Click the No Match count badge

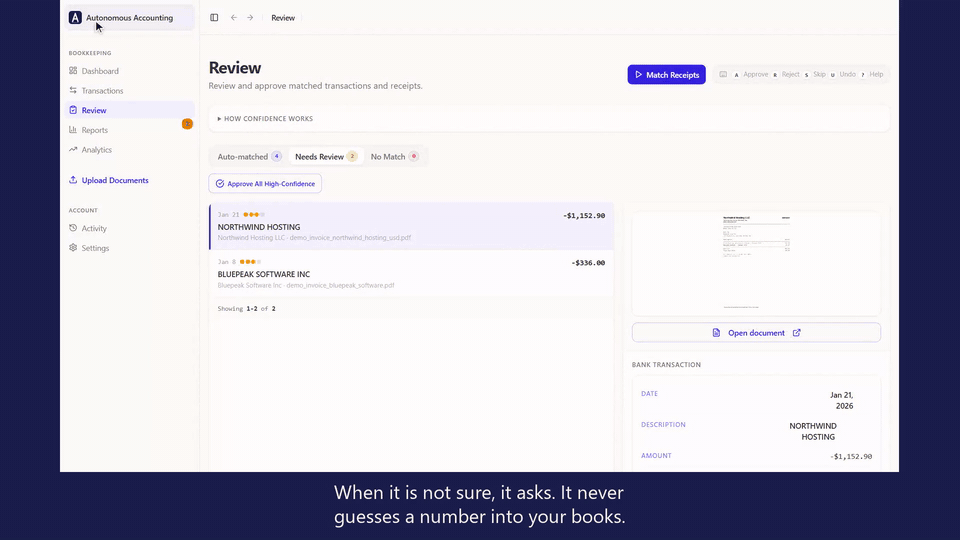tap(414, 156)
